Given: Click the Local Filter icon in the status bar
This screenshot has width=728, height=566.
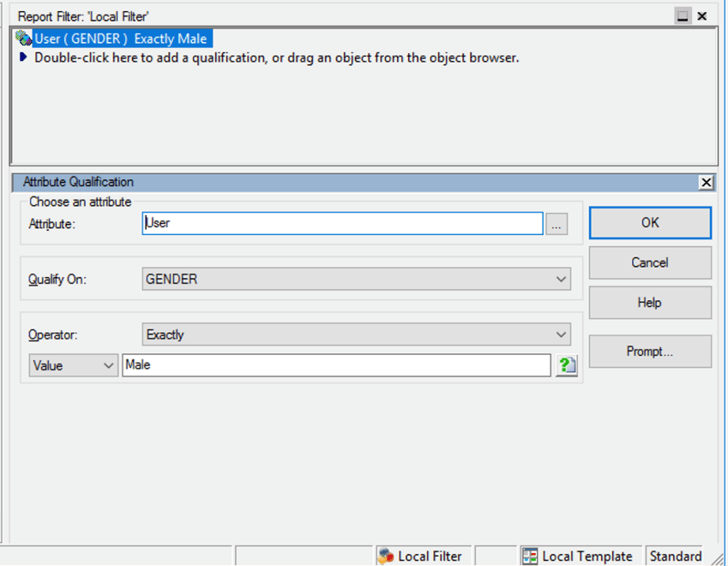Looking at the screenshot, I should click(386, 556).
